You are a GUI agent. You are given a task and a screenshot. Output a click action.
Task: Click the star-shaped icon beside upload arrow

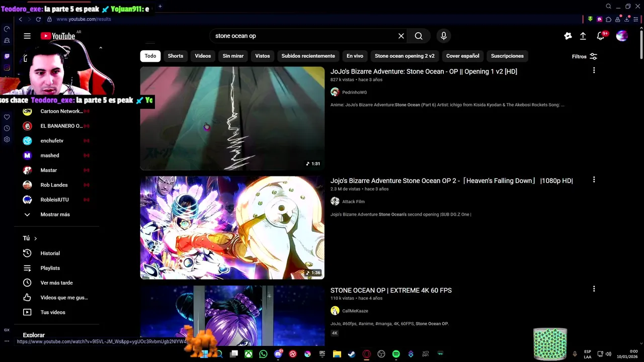[568, 36]
